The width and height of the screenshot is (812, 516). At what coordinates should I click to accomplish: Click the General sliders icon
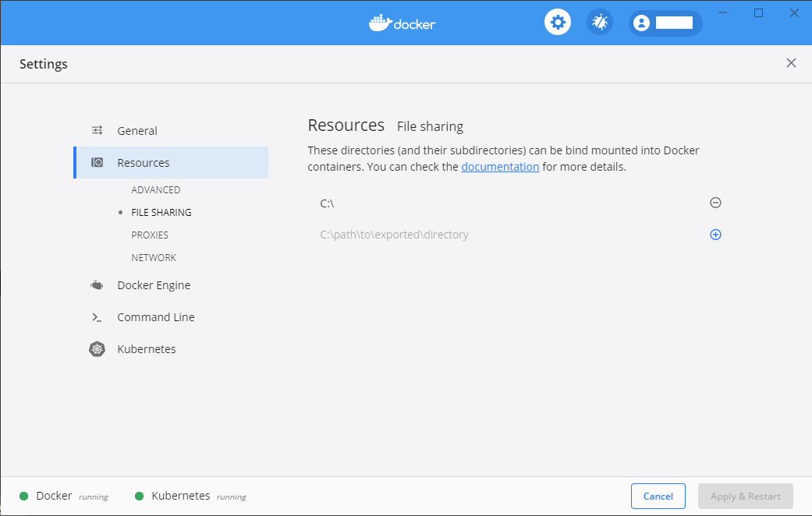[97, 130]
